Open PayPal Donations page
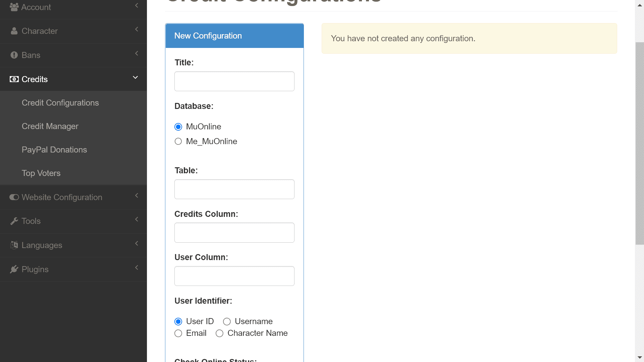The width and height of the screenshot is (644, 362). [x=54, y=150]
